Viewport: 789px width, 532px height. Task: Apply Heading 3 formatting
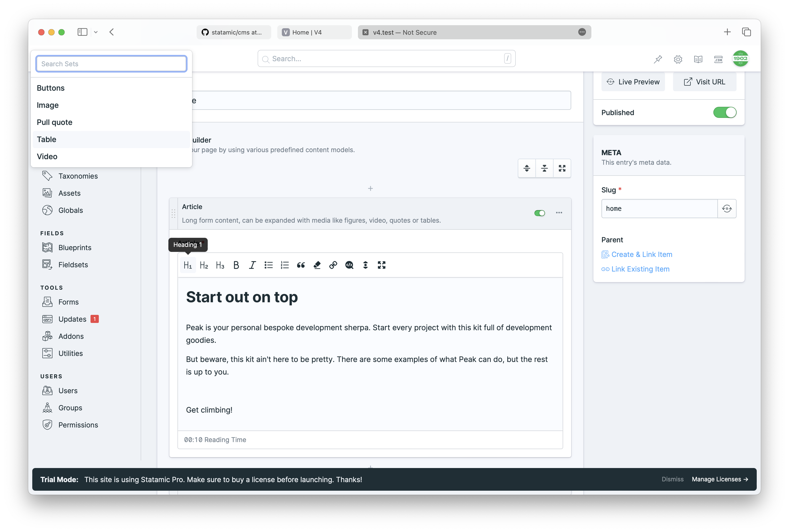point(220,265)
